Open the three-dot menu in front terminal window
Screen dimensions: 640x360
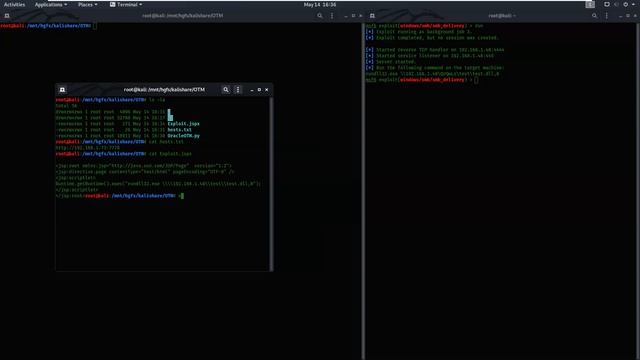tap(238, 89)
